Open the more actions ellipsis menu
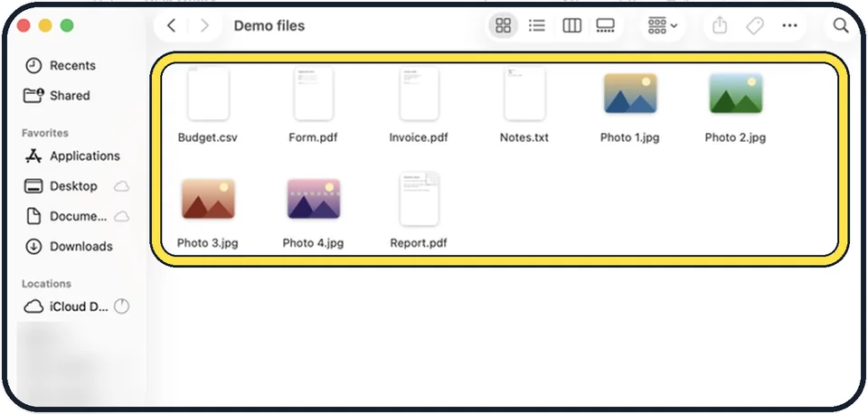The width and height of the screenshot is (868, 414). click(789, 25)
